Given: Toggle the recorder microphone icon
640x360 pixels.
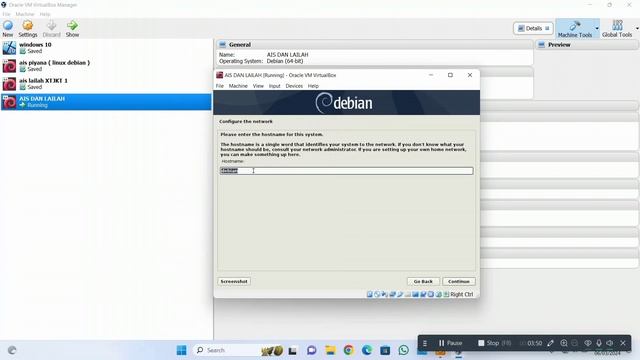Looking at the screenshot, I should (599, 343).
